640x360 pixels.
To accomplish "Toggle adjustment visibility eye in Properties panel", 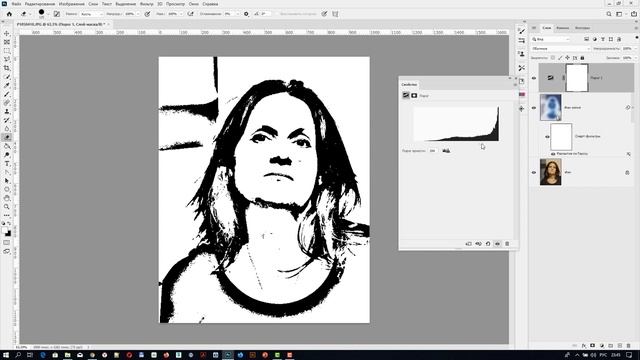I will point(498,244).
